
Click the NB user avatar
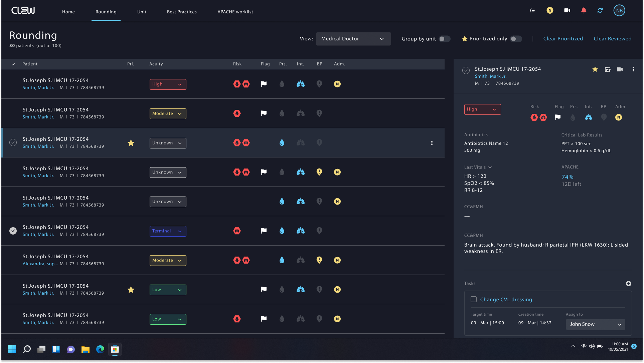[x=619, y=11]
